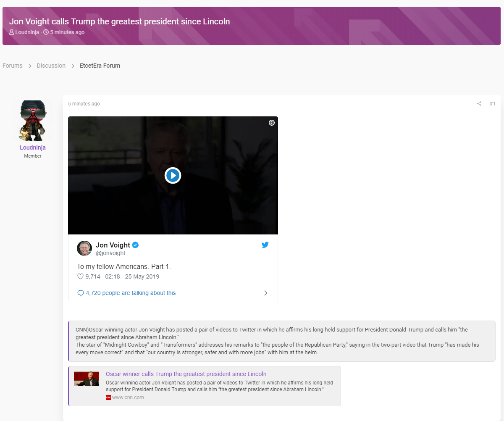Click Loudninja's avatar image
Image resolution: width=504 pixels, height=421 pixels.
click(x=33, y=120)
